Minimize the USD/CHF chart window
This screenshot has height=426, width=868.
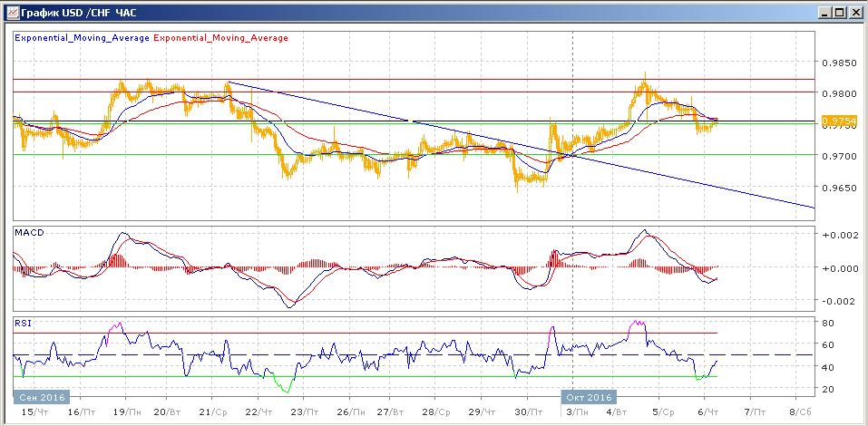(x=824, y=12)
